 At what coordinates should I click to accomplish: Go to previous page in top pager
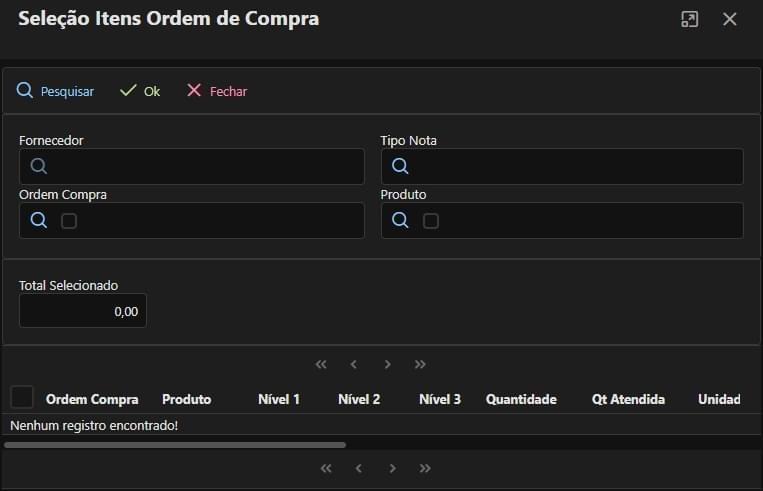click(x=354, y=364)
